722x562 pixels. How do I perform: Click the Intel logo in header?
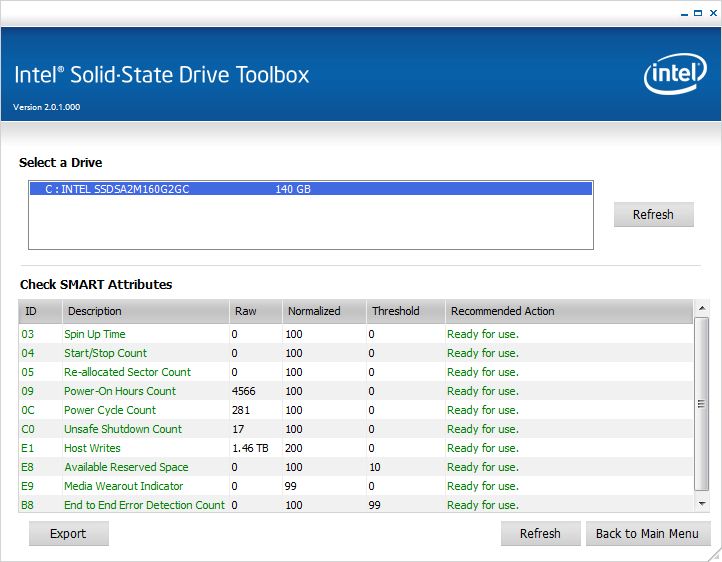(x=675, y=74)
